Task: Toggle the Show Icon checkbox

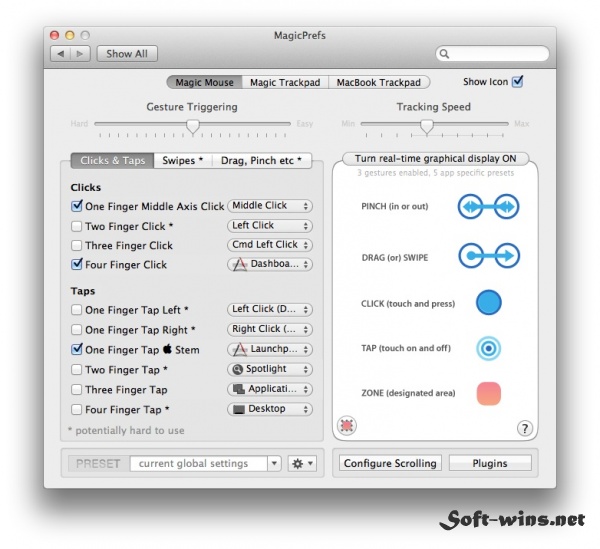Action: click(518, 81)
